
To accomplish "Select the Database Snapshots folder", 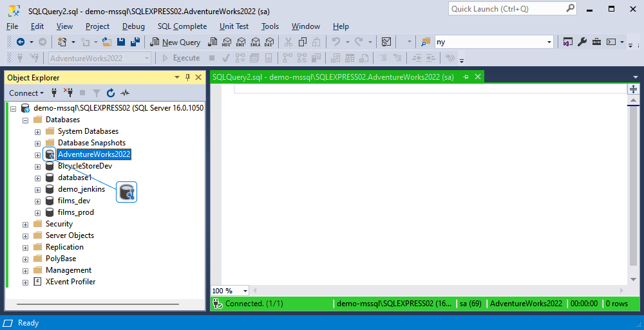I will point(91,143).
